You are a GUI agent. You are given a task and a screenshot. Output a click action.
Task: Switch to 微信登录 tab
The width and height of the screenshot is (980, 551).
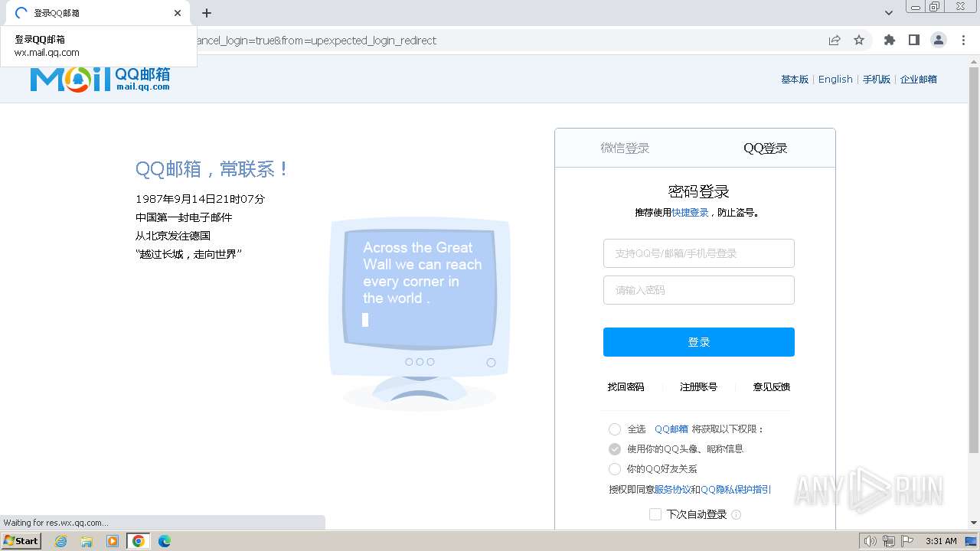(625, 148)
